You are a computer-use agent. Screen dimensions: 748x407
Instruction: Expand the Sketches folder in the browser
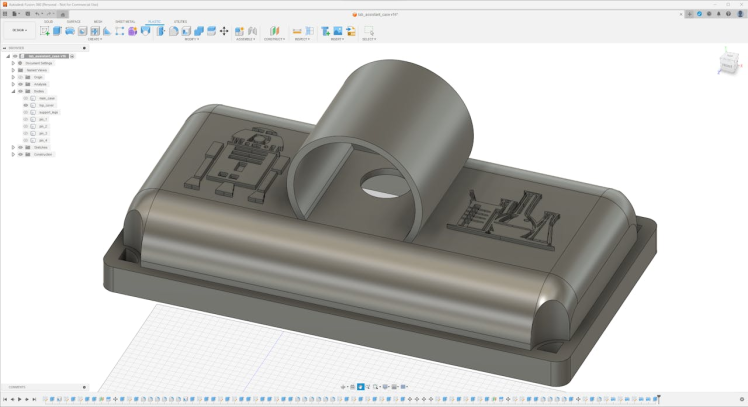[13, 147]
